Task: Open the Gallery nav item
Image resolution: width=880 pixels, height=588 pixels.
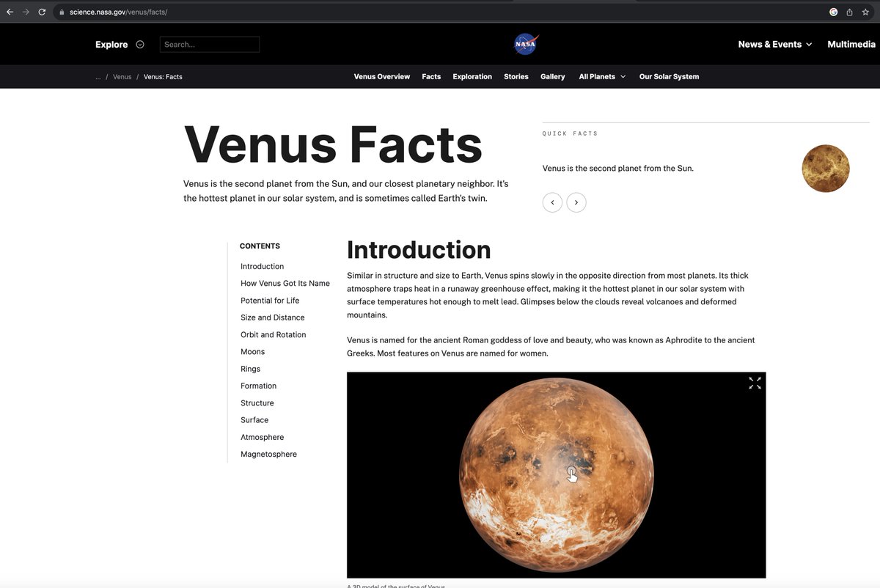Action: (x=553, y=77)
